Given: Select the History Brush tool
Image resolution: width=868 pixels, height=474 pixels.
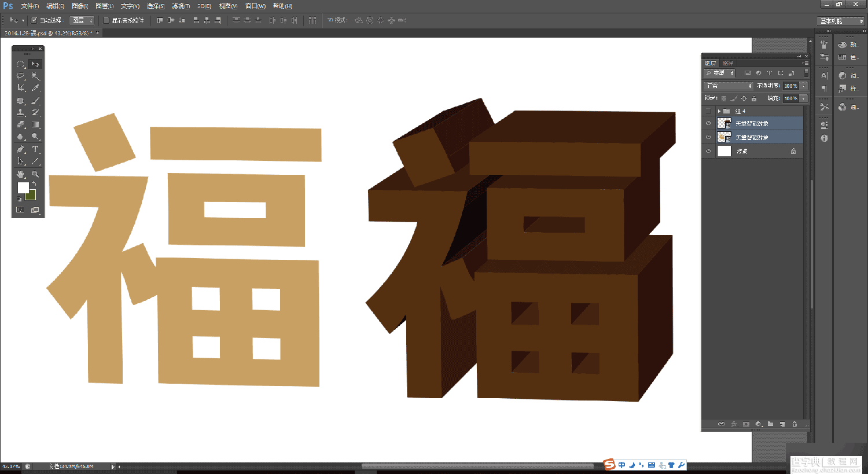Looking at the screenshot, I should 35,112.
